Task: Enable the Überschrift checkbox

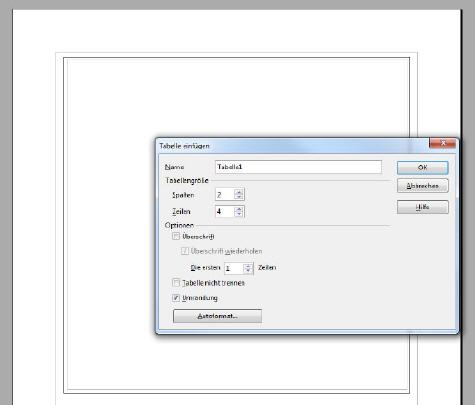Action: pyautogui.click(x=176, y=236)
